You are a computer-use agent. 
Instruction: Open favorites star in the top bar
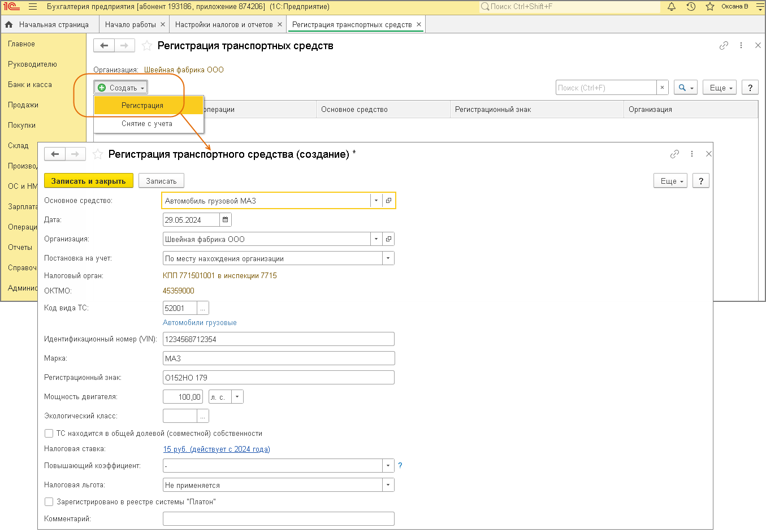[x=710, y=7]
